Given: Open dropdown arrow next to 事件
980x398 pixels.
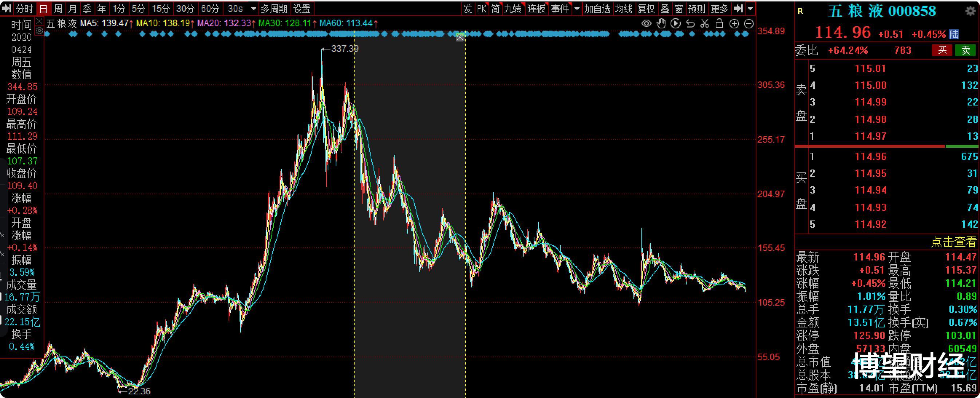Looking at the screenshot, I should pos(577,8).
